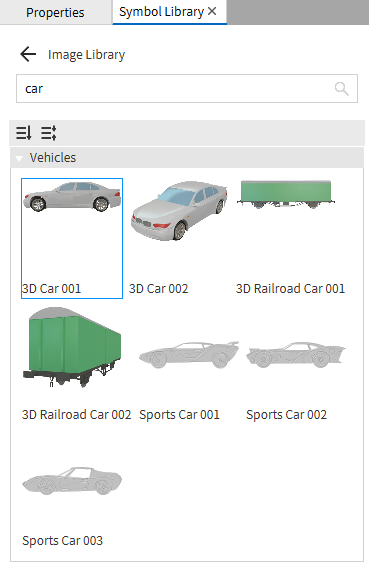Close the Symbol Library tab
This screenshot has height=562, width=369.
pos(212,11)
